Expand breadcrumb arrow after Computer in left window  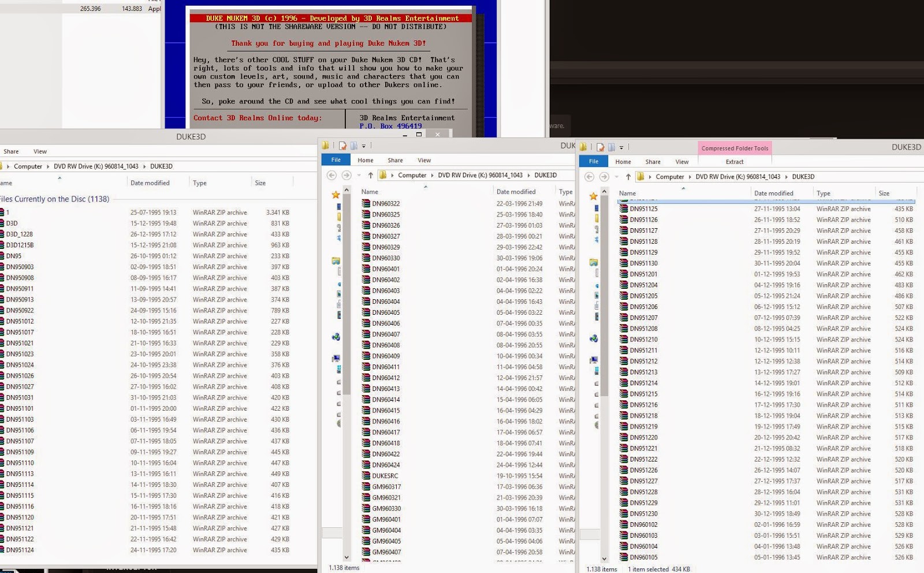coord(47,166)
